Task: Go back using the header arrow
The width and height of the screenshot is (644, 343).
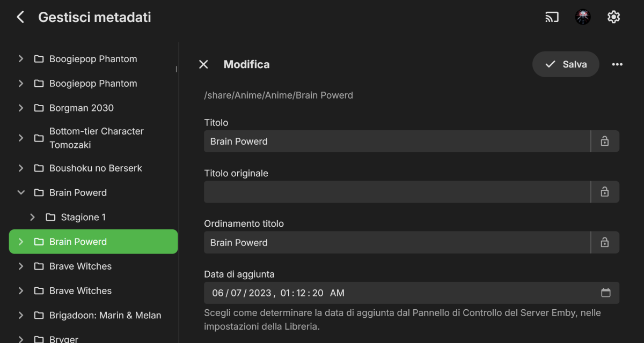Action: [x=20, y=17]
